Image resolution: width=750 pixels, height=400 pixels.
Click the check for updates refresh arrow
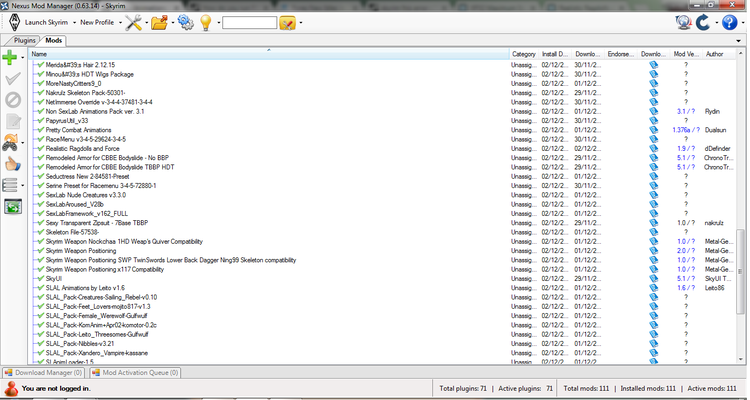(x=703, y=22)
